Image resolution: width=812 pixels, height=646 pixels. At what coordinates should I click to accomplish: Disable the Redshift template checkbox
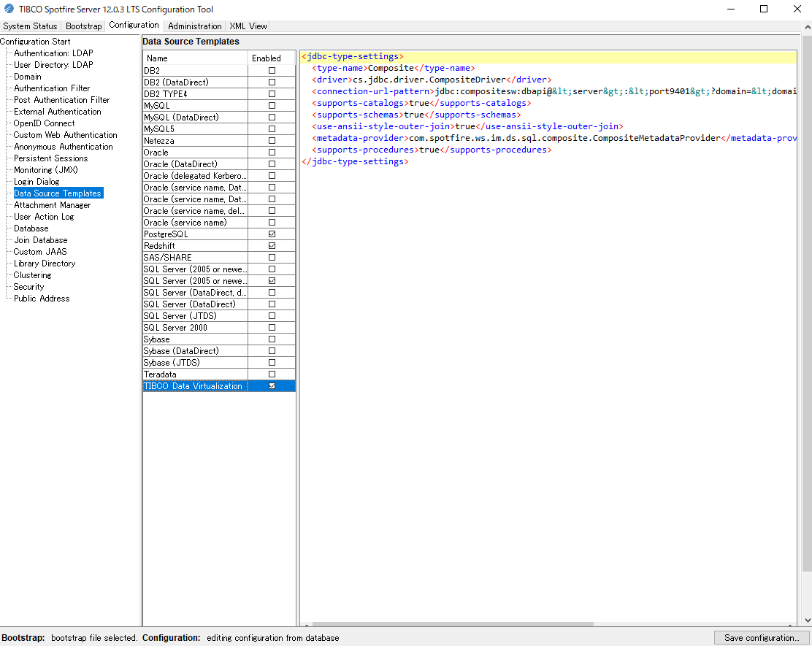(x=272, y=246)
